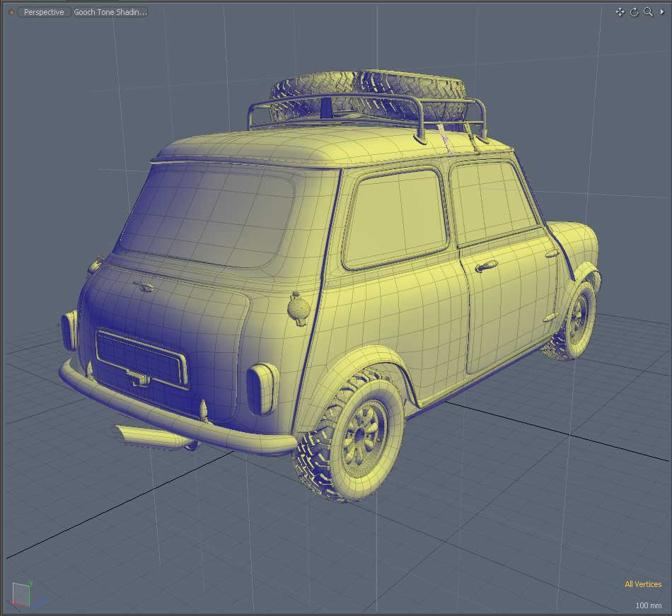Select the pan viewport icon
672x616 pixels.
[620, 12]
